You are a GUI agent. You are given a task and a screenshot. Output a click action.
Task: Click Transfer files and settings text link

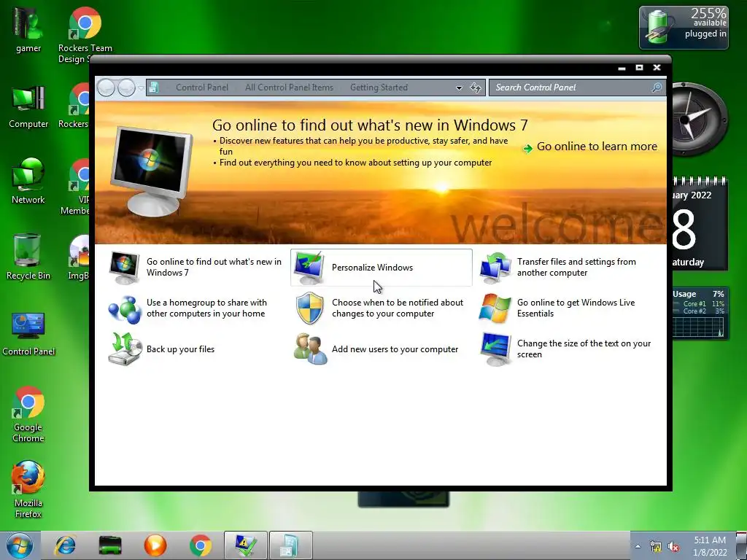click(x=576, y=267)
